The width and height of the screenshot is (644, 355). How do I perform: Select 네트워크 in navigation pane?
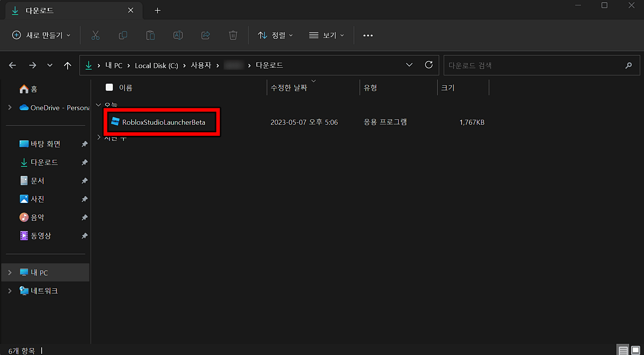pos(39,291)
